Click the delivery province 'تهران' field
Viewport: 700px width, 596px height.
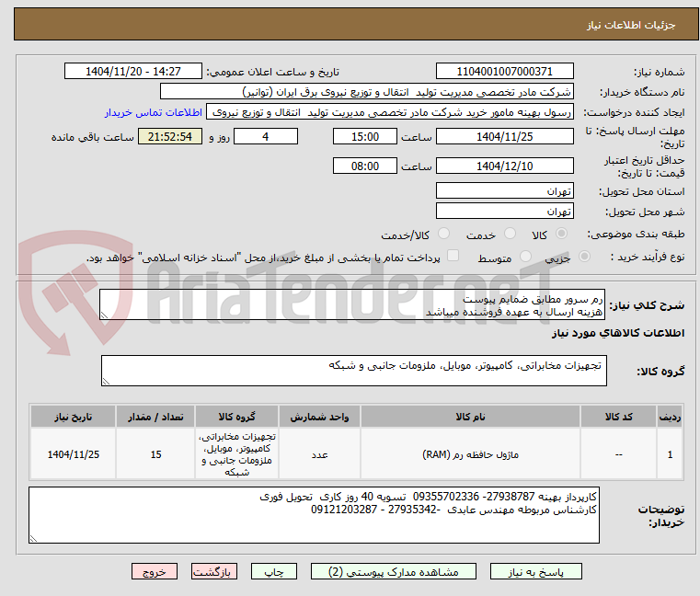[x=504, y=191]
